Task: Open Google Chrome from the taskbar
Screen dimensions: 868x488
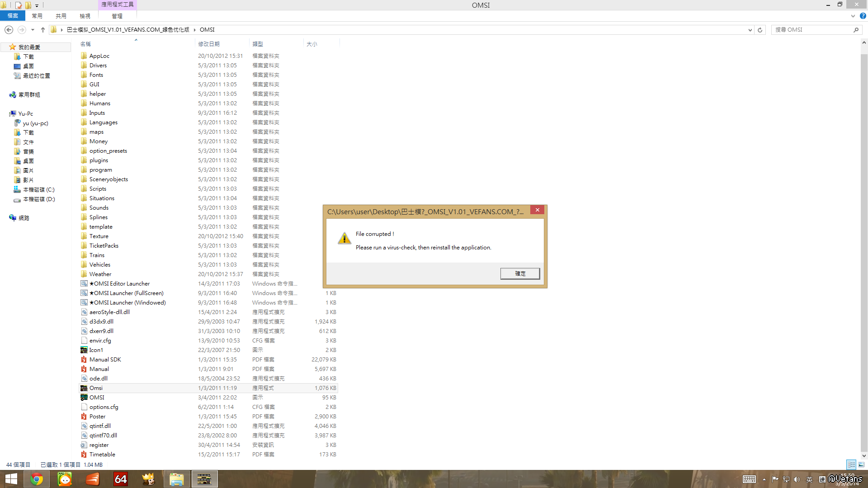Action: [x=37, y=479]
